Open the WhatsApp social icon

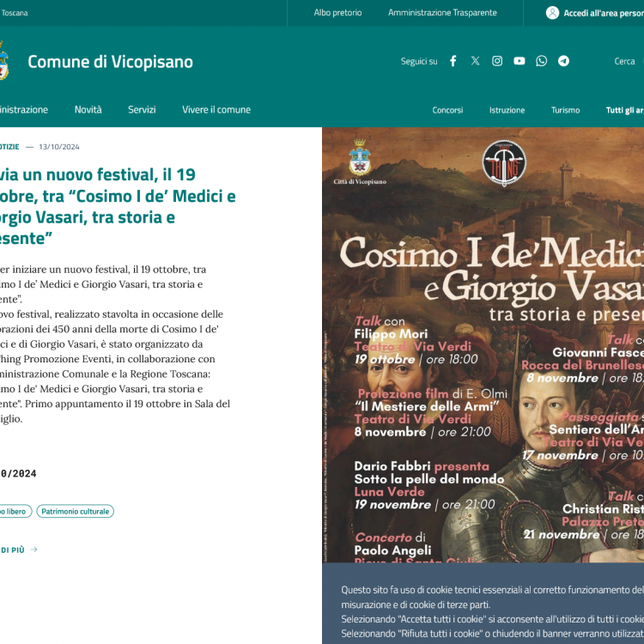pyautogui.click(x=541, y=61)
